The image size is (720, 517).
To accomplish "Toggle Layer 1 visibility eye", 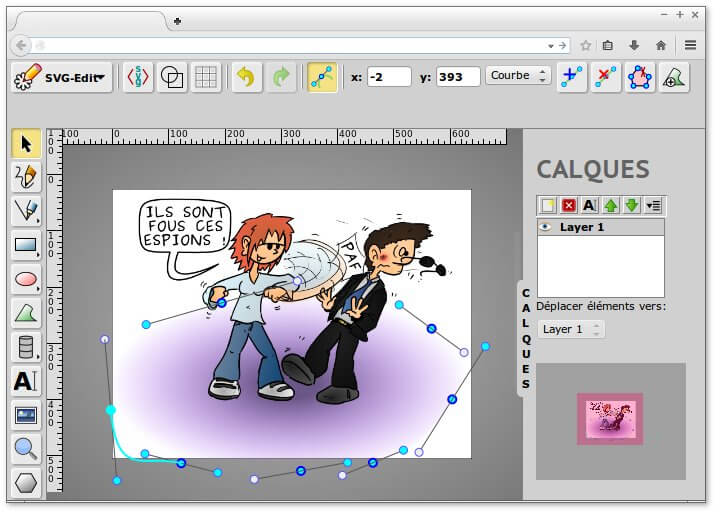I will point(546,227).
